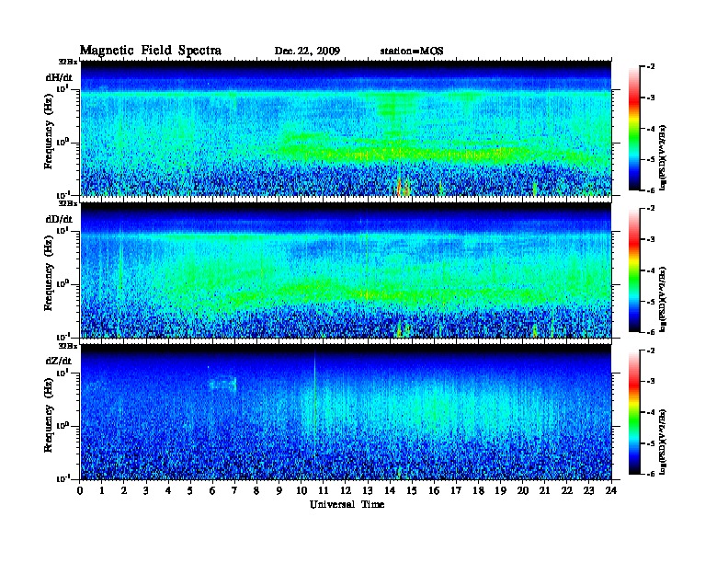Click '-6' on dD/dt color scale
The height and width of the screenshot is (563, 728).
click(651, 332)
